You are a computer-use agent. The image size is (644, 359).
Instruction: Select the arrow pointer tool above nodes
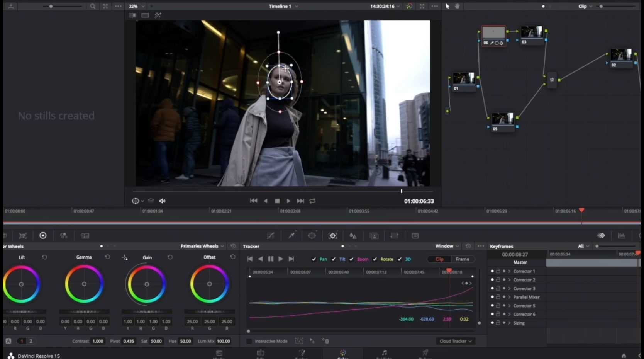click(447, 6)
